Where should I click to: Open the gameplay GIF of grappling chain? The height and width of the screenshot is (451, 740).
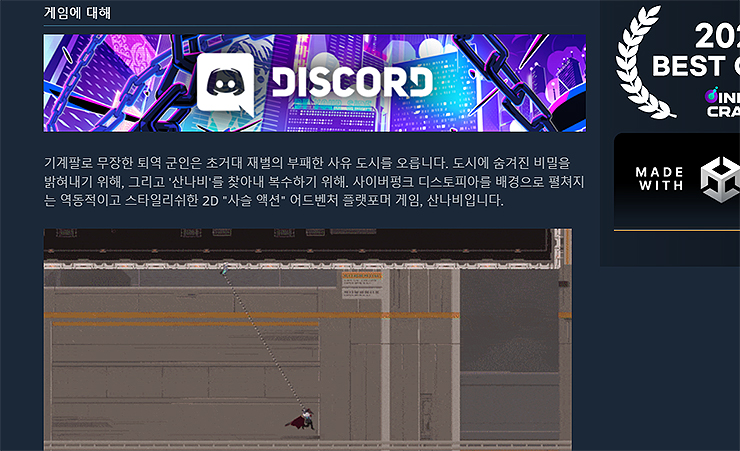(308, 340)
